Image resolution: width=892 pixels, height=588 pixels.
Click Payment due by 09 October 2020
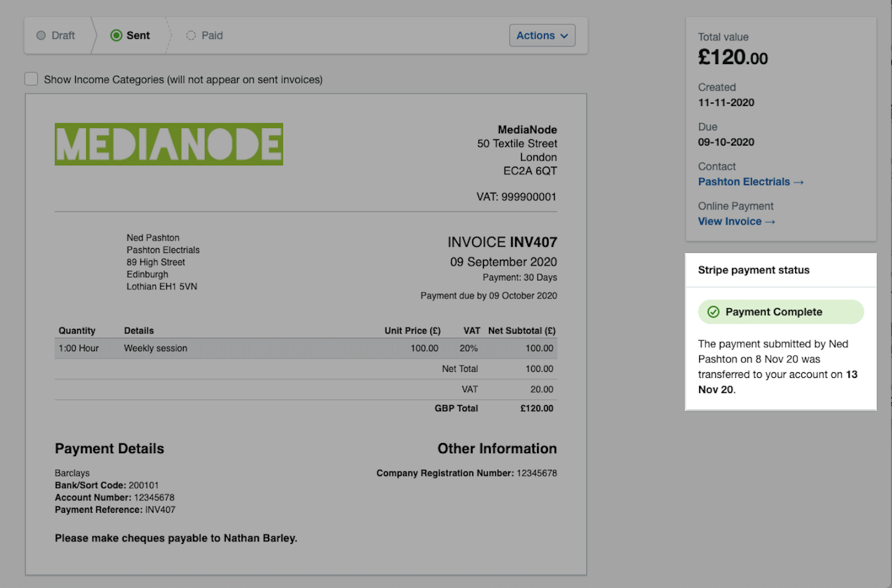pyautogui.click(x=489, y=296)
